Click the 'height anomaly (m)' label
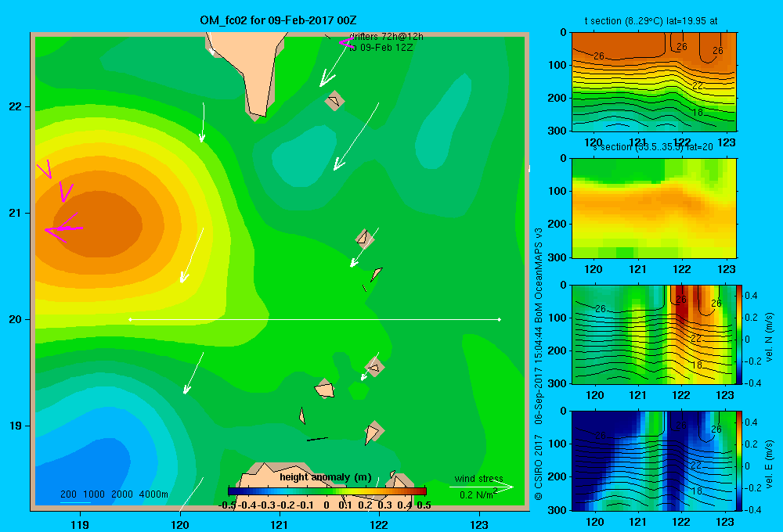This screenshot has width=783, height=532. pyautogui.click(x=326, y=477)
